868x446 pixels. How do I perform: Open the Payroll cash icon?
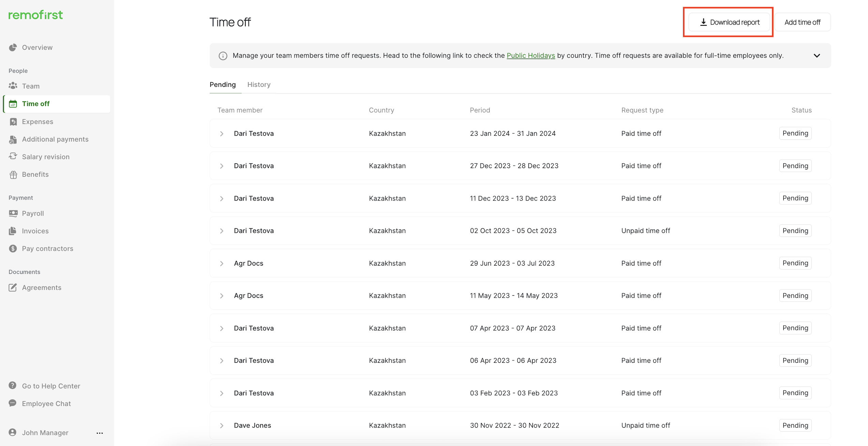13,213
